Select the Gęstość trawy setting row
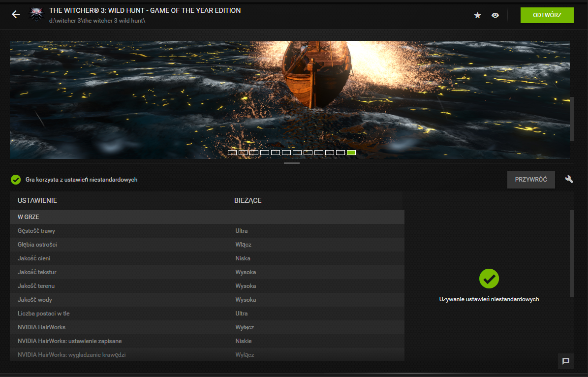The height and width of the screenshot is (377, 588). (x=207, y=231)
